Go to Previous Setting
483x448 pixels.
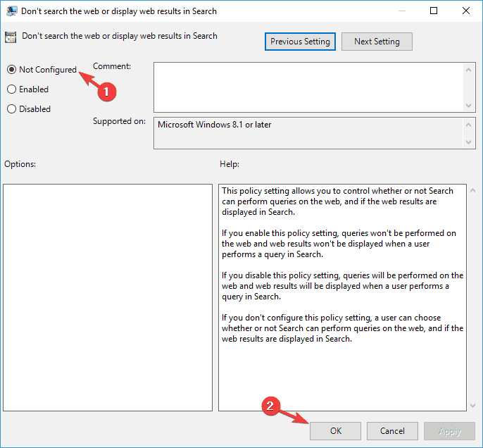point(300,42)
